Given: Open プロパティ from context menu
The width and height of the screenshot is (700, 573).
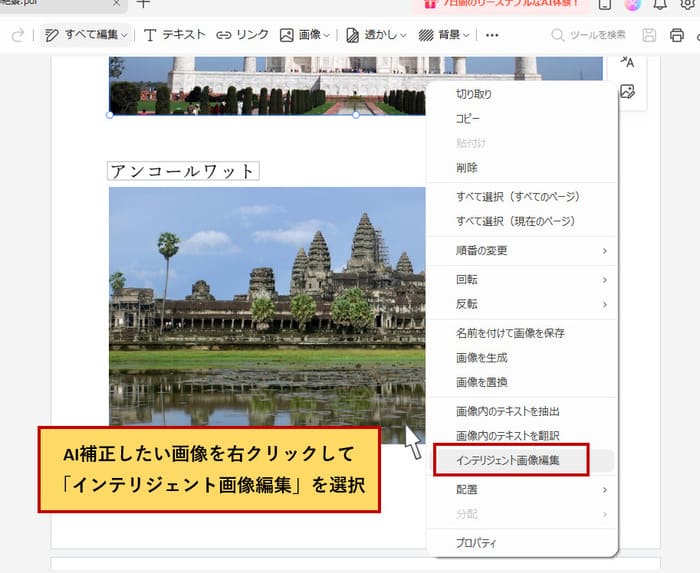Looking at the screenshot, I should (x=522, y=544).
